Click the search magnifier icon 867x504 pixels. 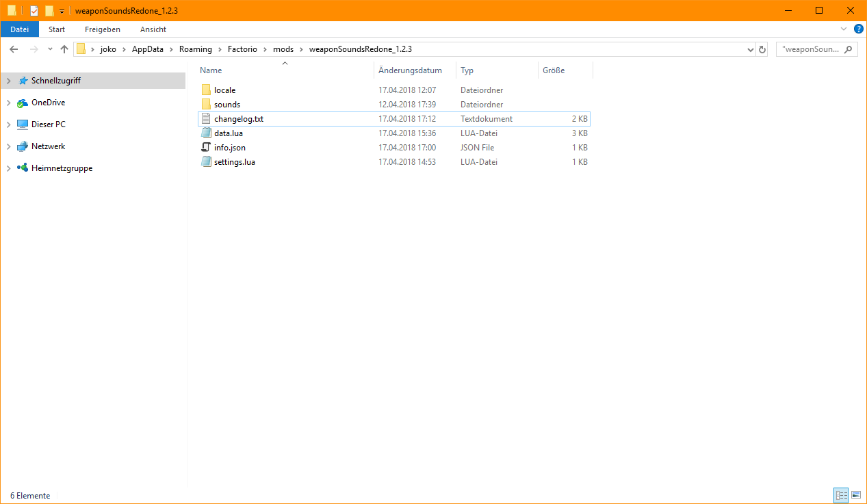849,49
